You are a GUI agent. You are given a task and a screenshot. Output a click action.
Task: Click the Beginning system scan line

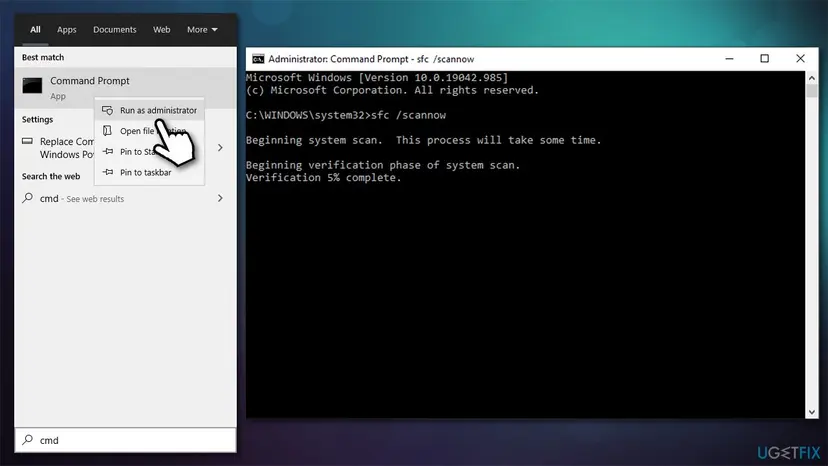pyautogui.click(x=424, y=140)
